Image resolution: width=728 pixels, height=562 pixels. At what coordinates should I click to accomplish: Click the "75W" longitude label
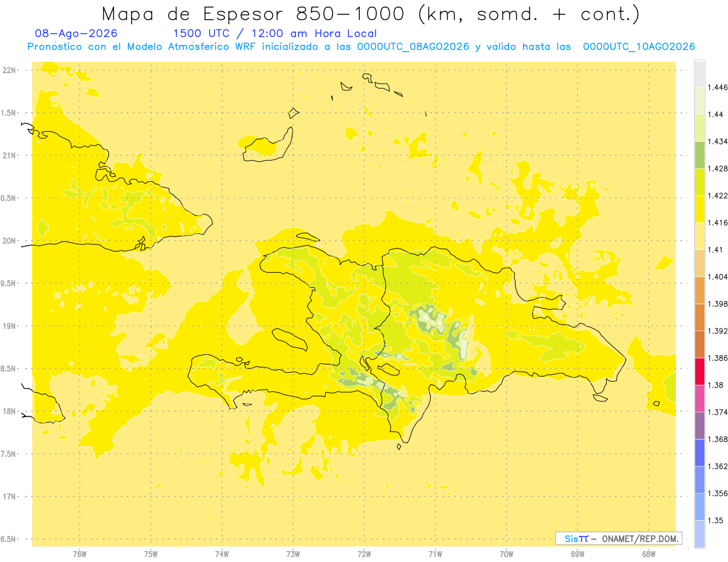coord(151,554)
